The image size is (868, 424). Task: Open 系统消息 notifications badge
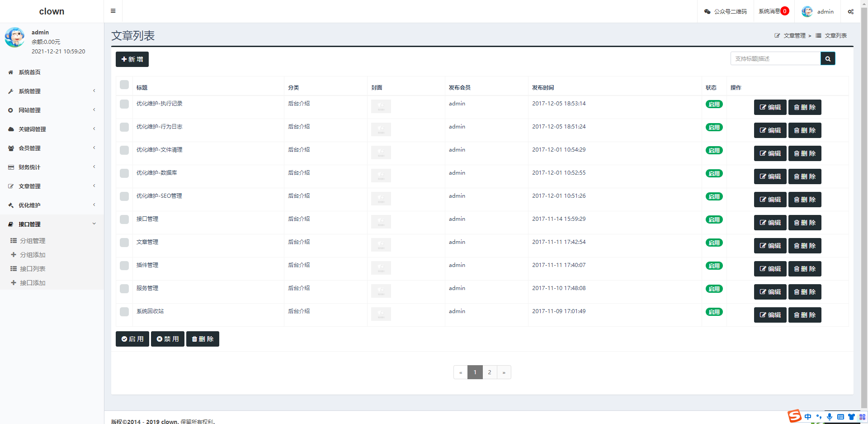784,11
